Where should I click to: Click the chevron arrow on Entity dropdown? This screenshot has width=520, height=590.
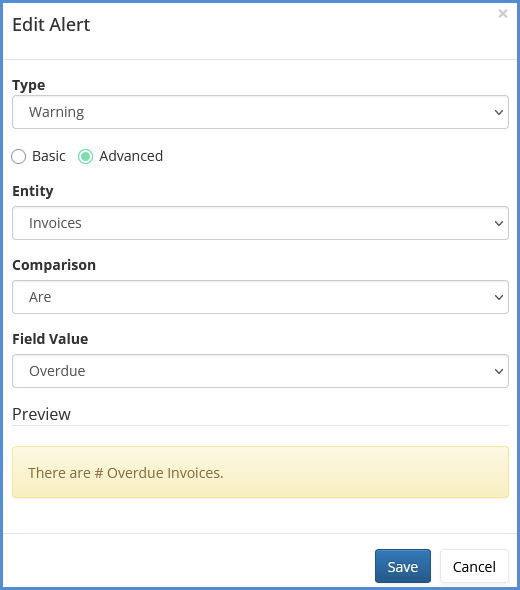click(x=499, y=223)
